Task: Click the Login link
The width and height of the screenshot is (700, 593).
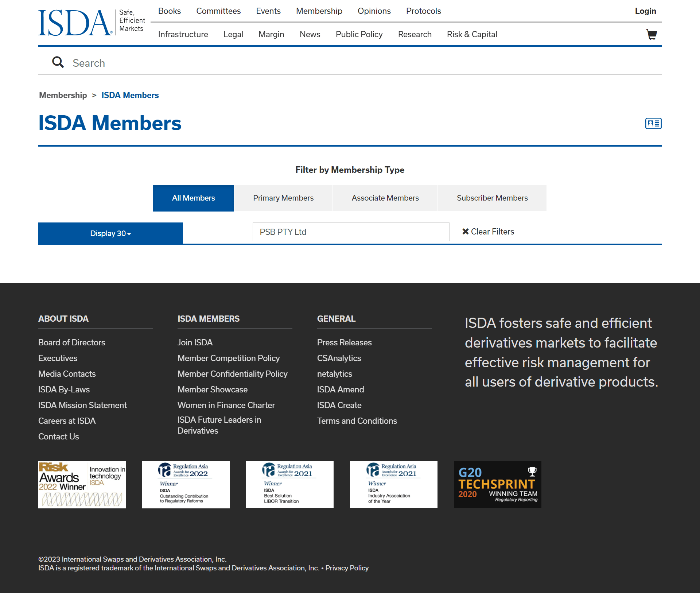Action: pos(645,11)
